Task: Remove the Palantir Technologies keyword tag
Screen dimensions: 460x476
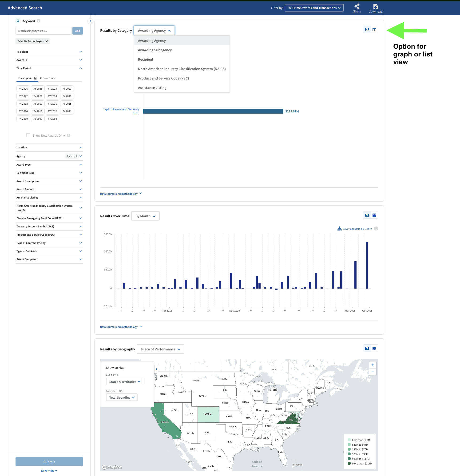Action: tap(46, 41)
